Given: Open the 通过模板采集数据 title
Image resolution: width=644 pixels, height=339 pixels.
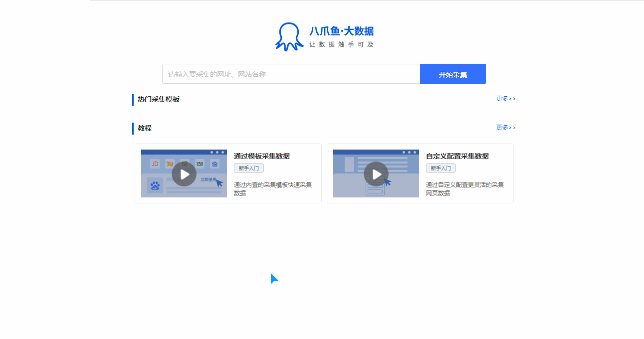Looking at the screenshot, I should 262,156.
